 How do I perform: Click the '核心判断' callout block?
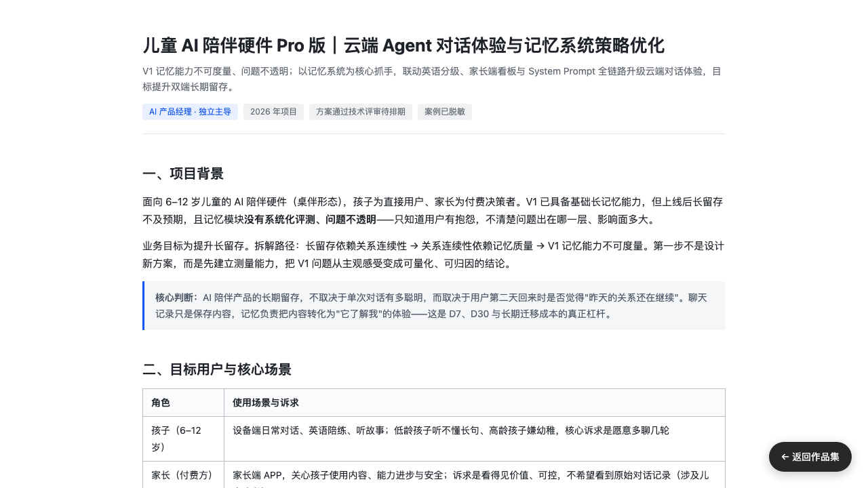pos(434,306)
